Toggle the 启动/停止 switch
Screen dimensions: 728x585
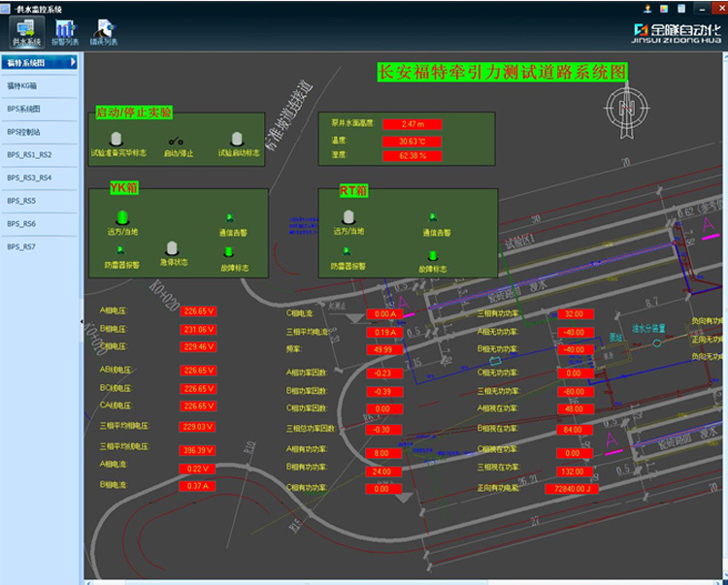[176, 141]
